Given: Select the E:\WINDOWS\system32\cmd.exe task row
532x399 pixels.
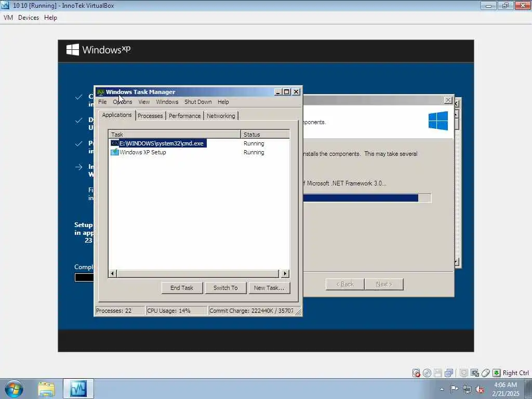Looking at the screenshot, I should pyautogui.click(x=199, y=143).
